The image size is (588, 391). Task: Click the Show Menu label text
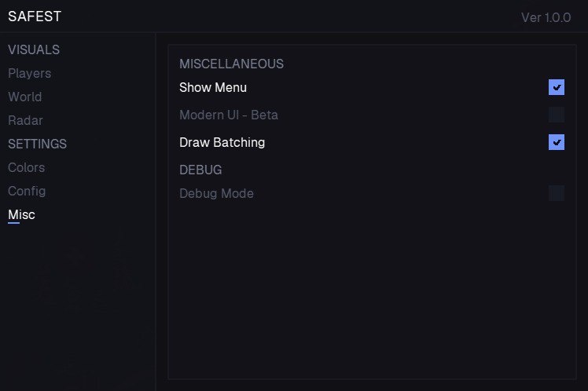tap(213, 87)
